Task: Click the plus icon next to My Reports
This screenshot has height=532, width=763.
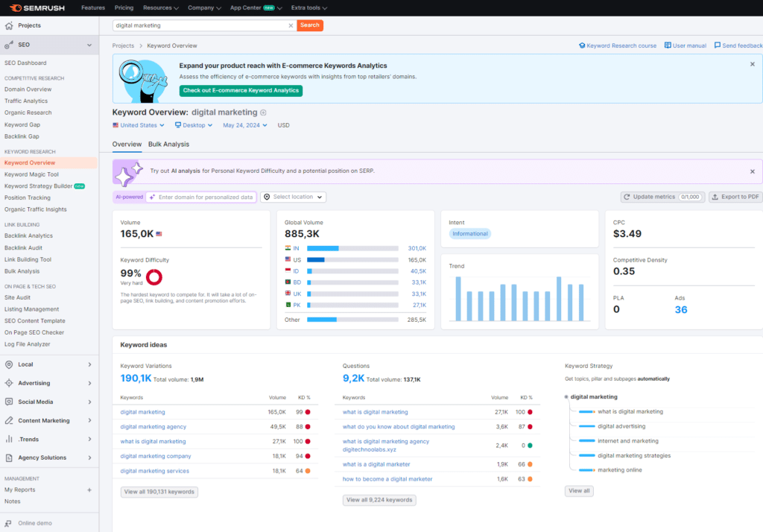Action: tap(89, 490)
